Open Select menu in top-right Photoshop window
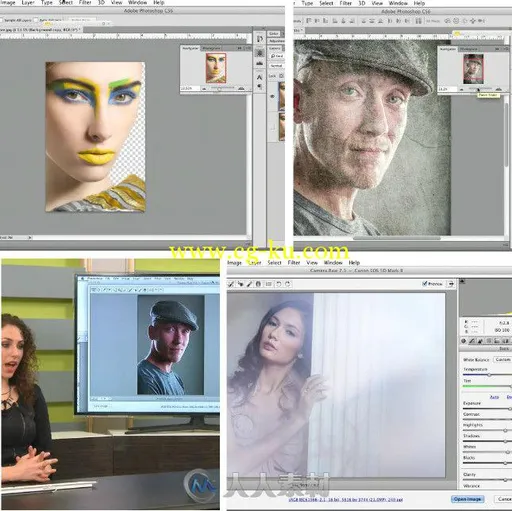 [x=326, y=3]
